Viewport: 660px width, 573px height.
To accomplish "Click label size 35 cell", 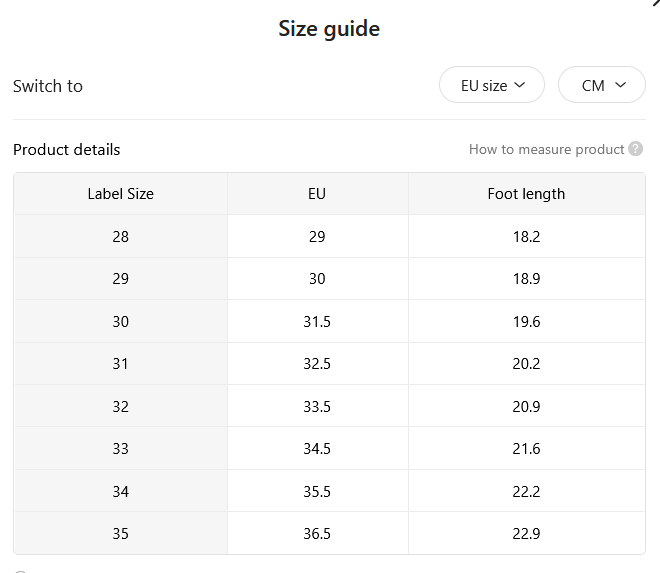I will 121,534.
